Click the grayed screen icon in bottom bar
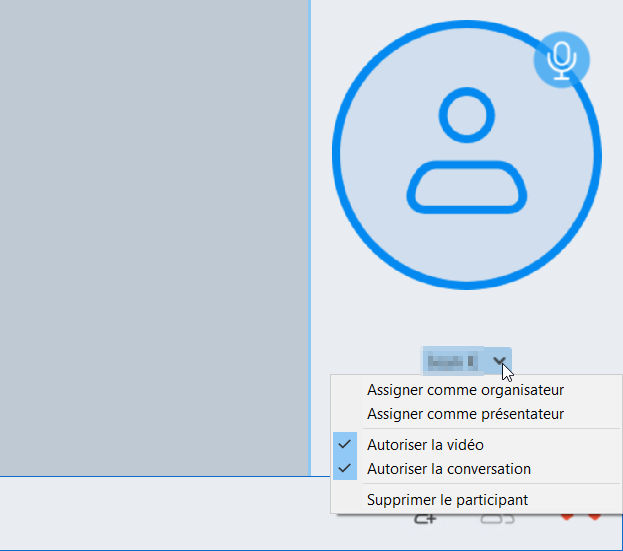 coord(497,519)
